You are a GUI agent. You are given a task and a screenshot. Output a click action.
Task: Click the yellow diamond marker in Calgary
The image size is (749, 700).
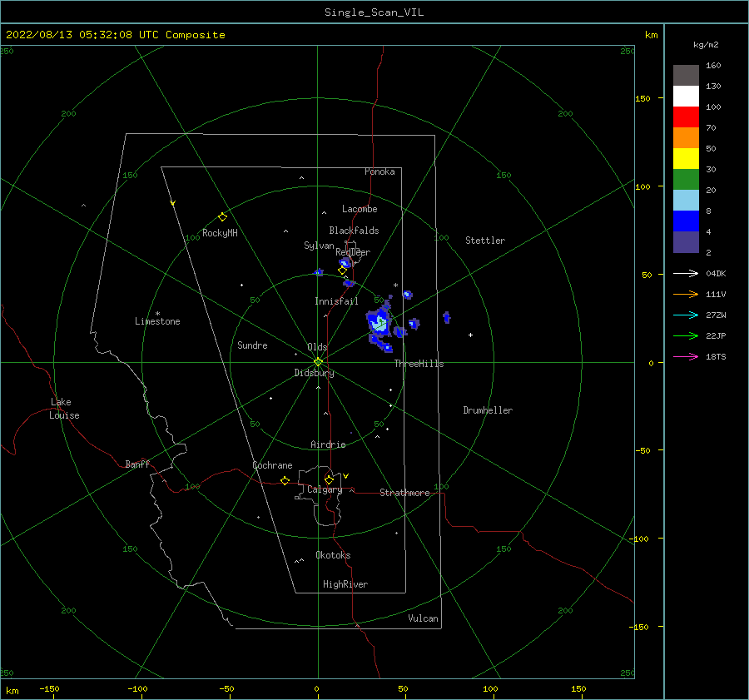coord(329,479)
